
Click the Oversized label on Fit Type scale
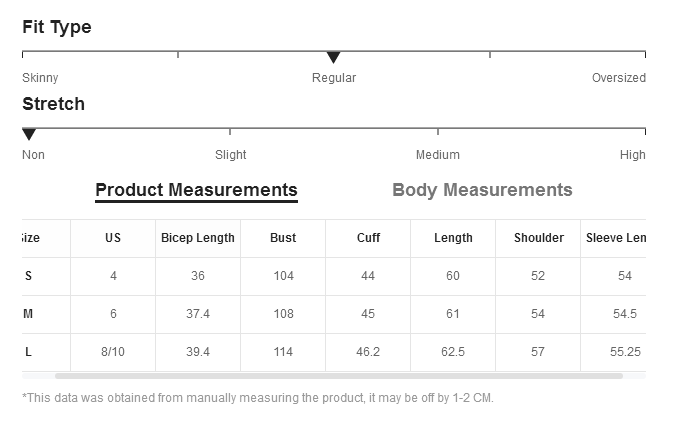[619, 78]
